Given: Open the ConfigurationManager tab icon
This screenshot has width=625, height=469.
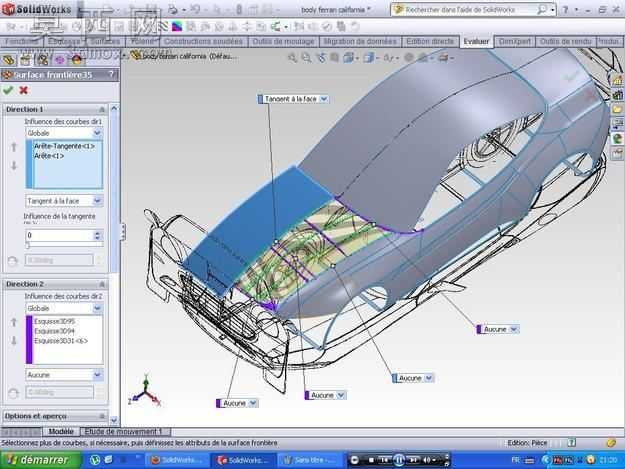Looking at the screenshot, I should click(x=43, y=60).
